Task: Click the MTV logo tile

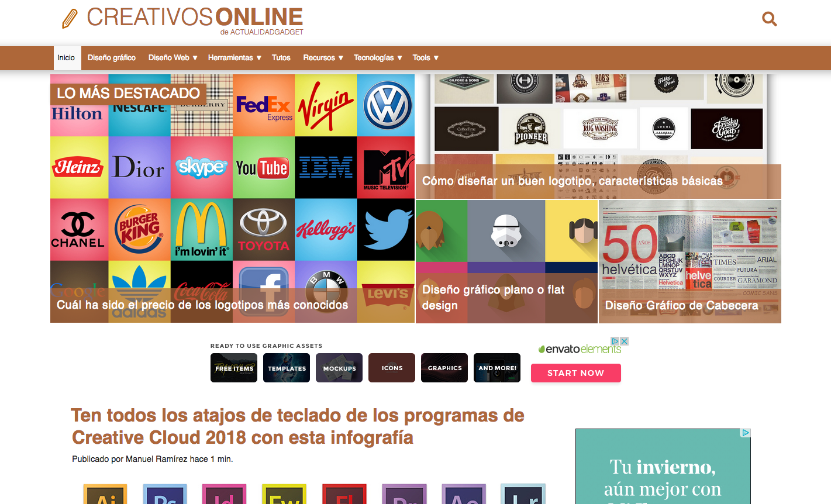Action: coord(386,168)
